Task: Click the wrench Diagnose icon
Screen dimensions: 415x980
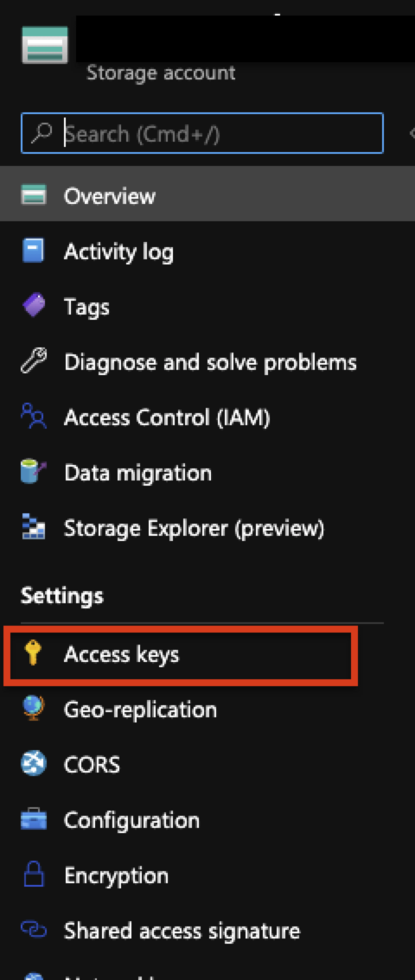Action: [34, 362]
